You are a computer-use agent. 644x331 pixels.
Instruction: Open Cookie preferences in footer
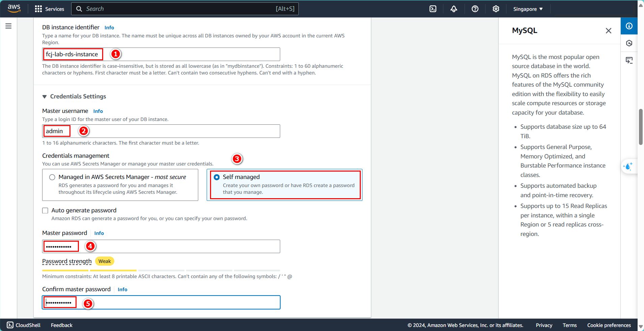pos(609,325)
